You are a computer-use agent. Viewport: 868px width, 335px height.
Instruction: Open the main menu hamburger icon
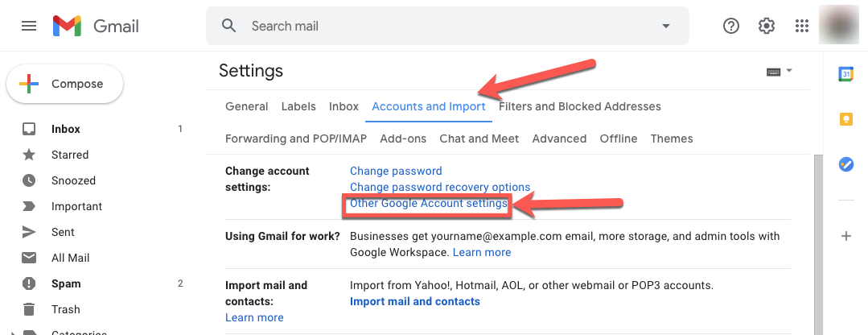point(29,26)
